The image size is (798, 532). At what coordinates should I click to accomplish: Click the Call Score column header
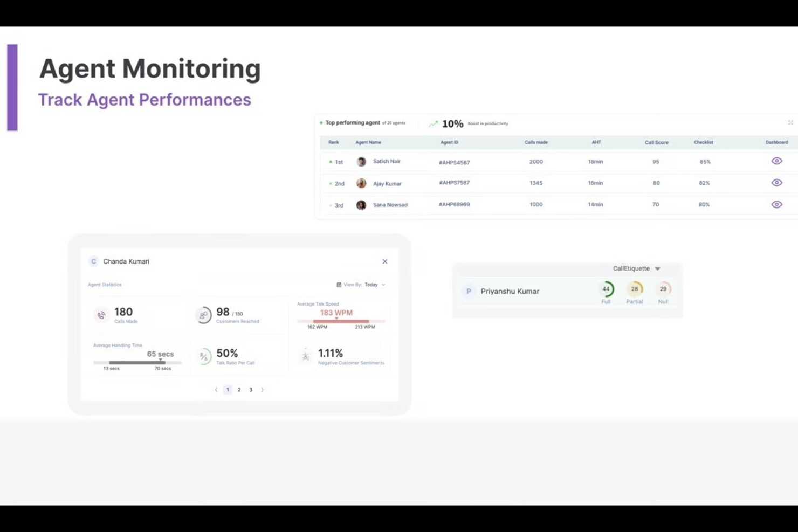[x=656, y=142]
